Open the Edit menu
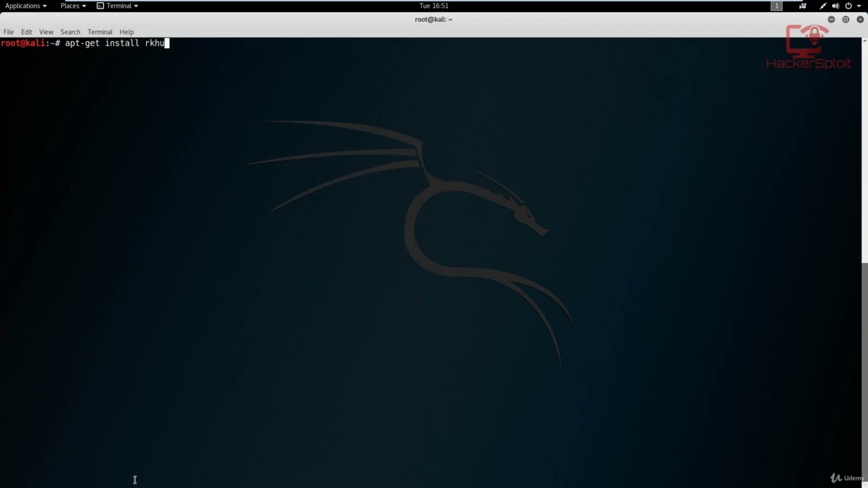 tap(26, 32)
